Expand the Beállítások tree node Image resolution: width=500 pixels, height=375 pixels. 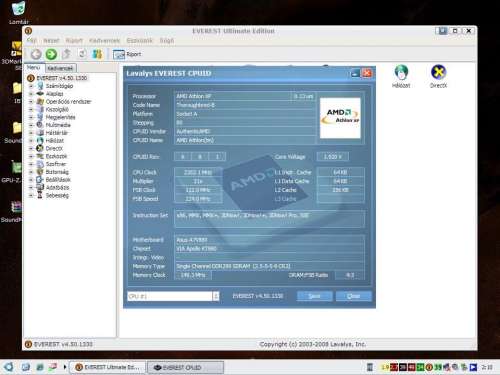click(x=31, y=180)
